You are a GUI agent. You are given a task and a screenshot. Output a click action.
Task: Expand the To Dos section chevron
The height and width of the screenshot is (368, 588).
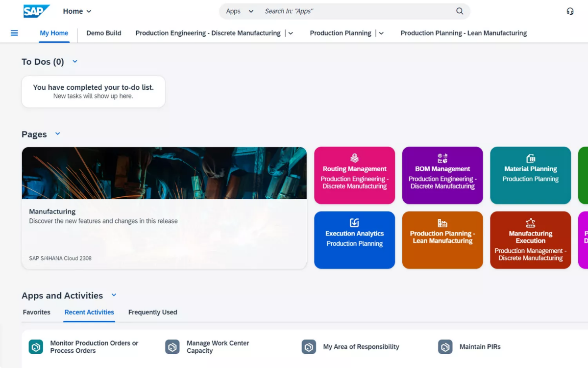click(75, 61)
